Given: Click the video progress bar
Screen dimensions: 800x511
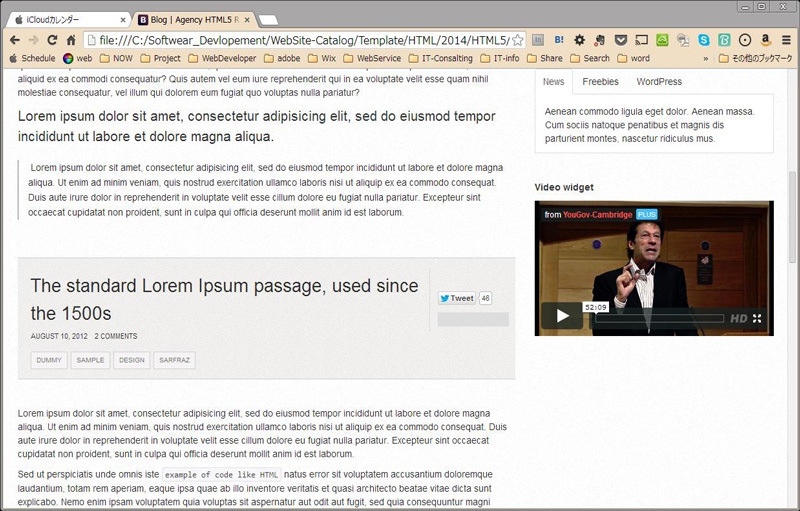Looking at the screenshot, I should (x=660, y=319).
